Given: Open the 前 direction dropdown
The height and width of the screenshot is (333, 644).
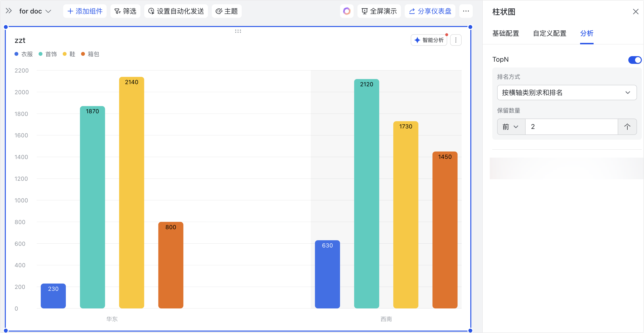Looking at the screenshot, I should pos(511,127).
